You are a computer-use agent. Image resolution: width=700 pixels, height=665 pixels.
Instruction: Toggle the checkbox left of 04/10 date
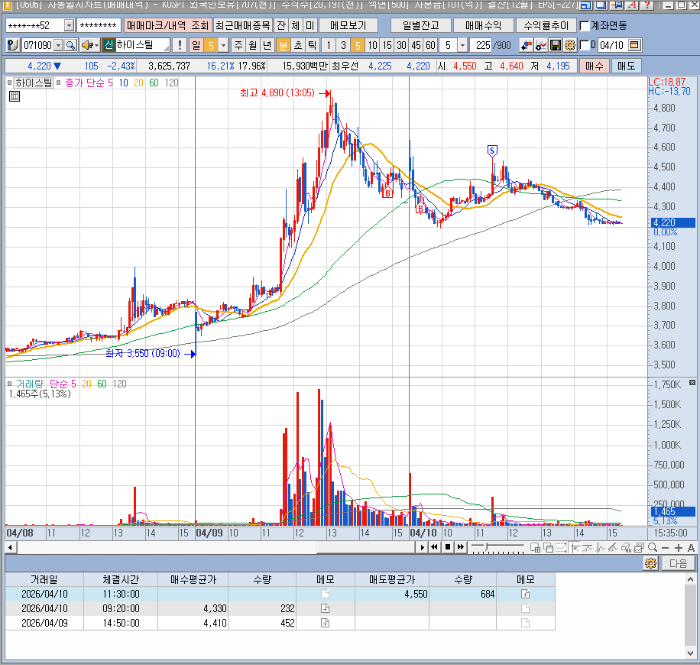pos(584,45)
